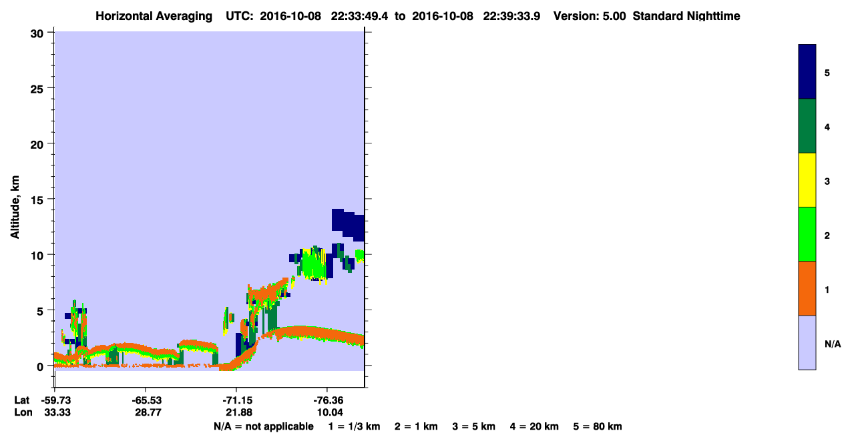This screenshot has width=868, height=445.
Task: Click the 'N/A = not applicable' legend note
Action: click(264, 426)
